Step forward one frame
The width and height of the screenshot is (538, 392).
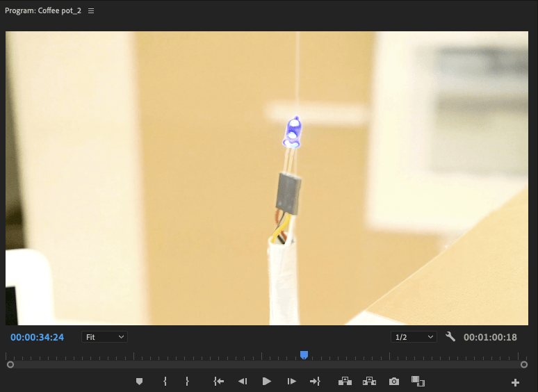291,382
